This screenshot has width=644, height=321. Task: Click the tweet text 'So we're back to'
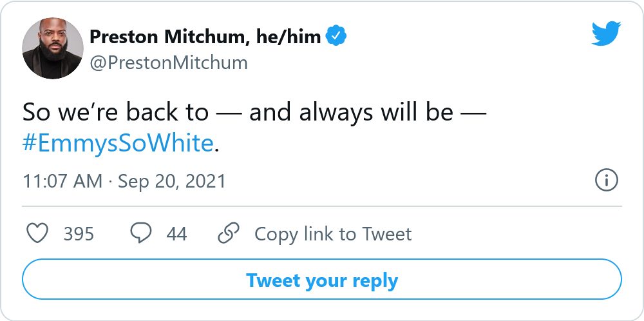coord(116,112)
